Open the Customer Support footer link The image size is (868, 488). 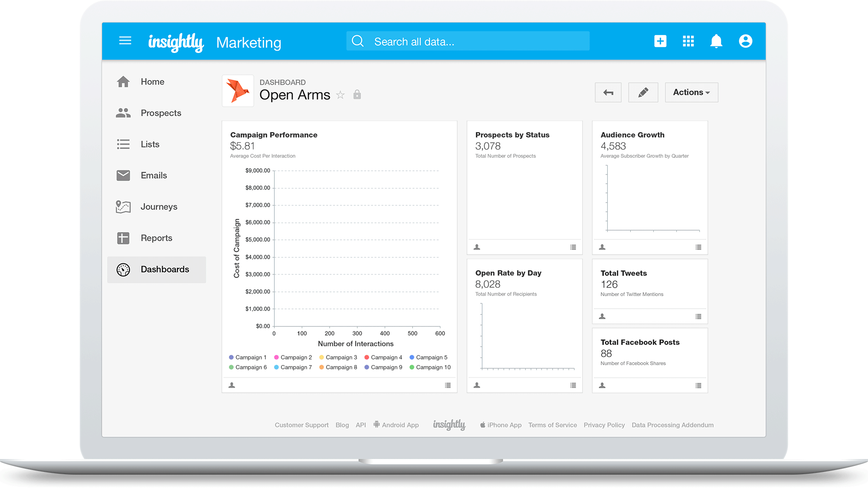tap(301, 425)
